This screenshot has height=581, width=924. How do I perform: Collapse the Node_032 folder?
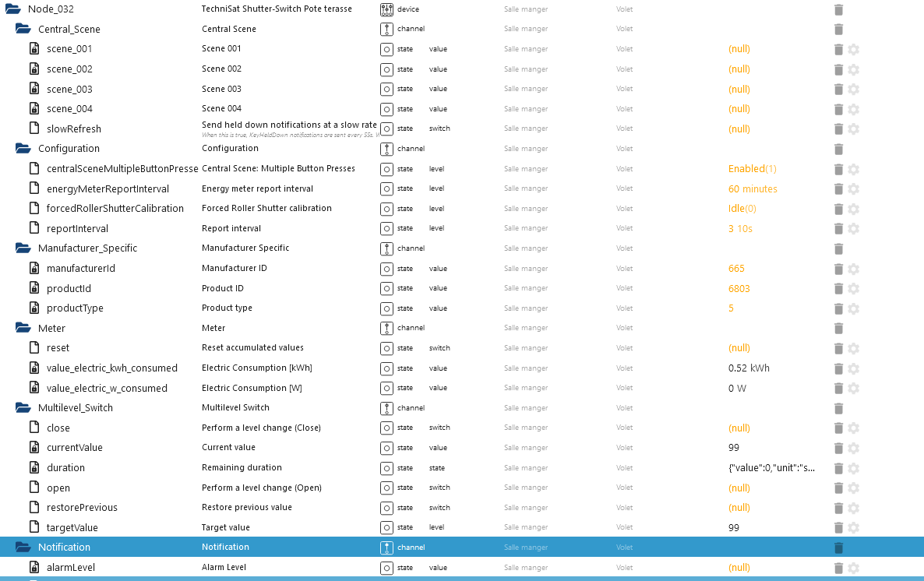(12, 9)
